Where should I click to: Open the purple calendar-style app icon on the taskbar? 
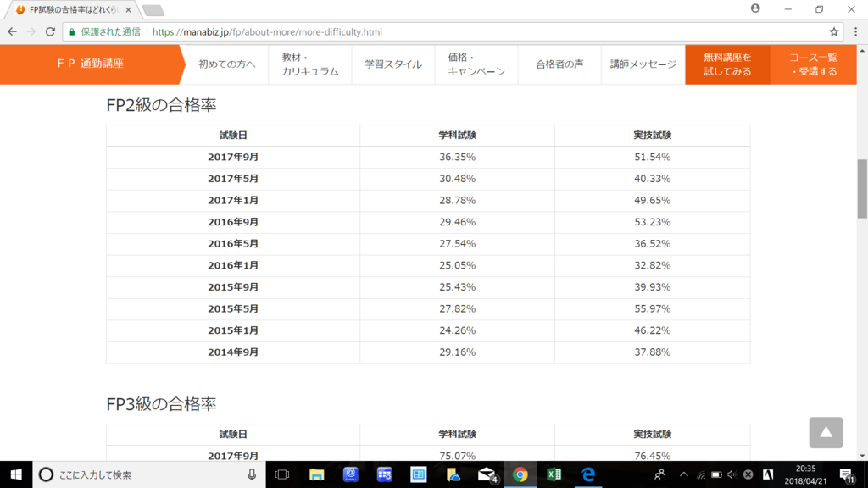point(384,474)
